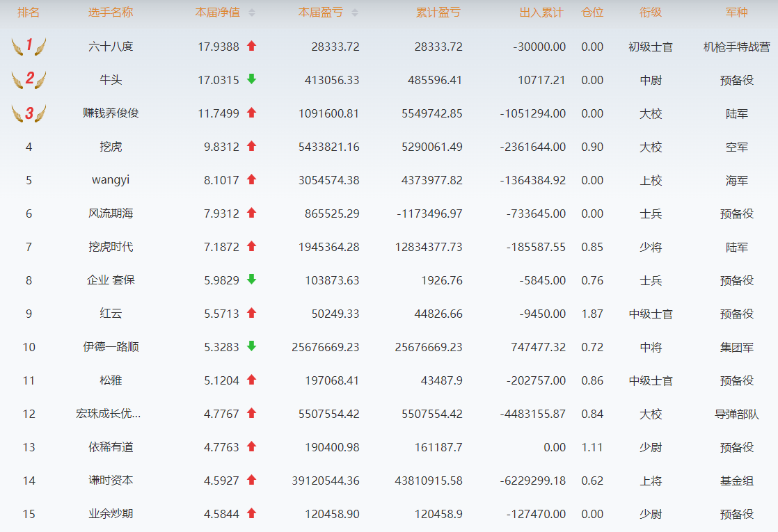Open contestant 企业 套保
This screenshot has height=532, width=778.
111,280
